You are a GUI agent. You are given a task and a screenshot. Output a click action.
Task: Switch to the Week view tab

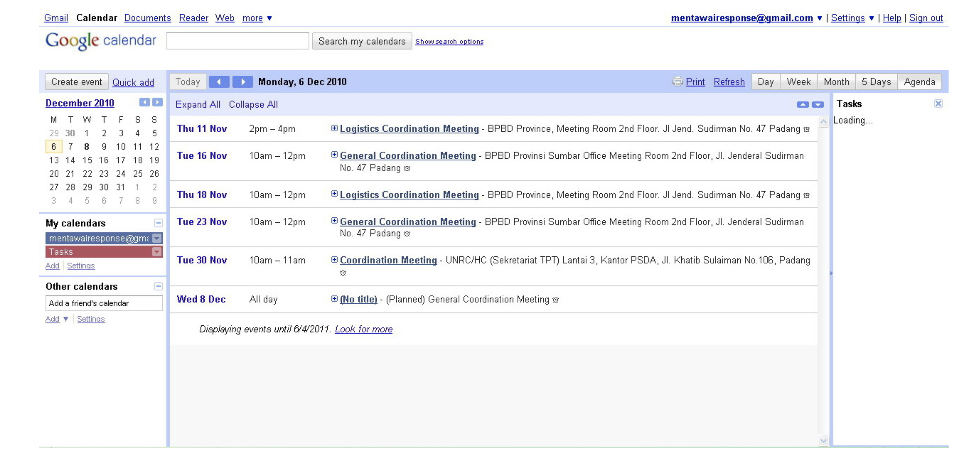point(798,82)
